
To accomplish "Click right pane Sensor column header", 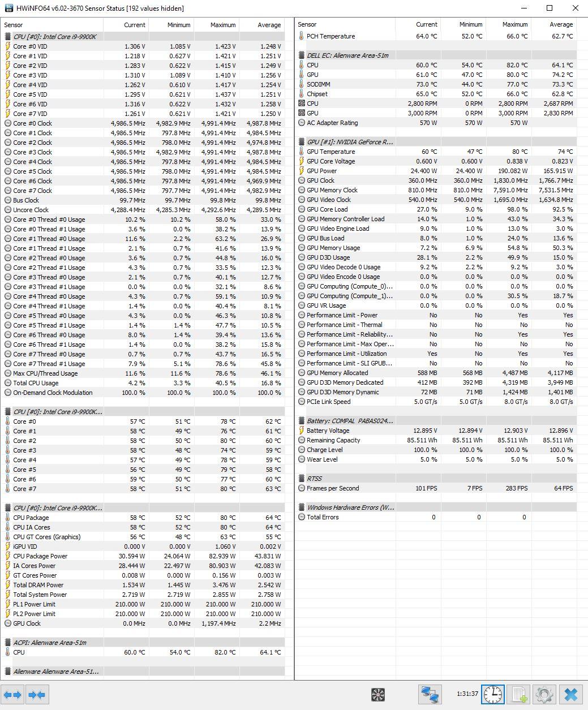I will pos(307,24).
